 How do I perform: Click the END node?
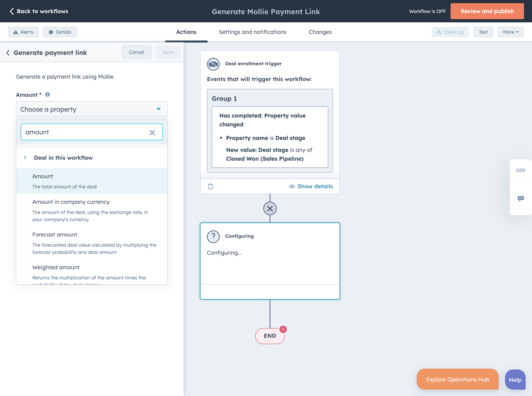pos(270,336)
